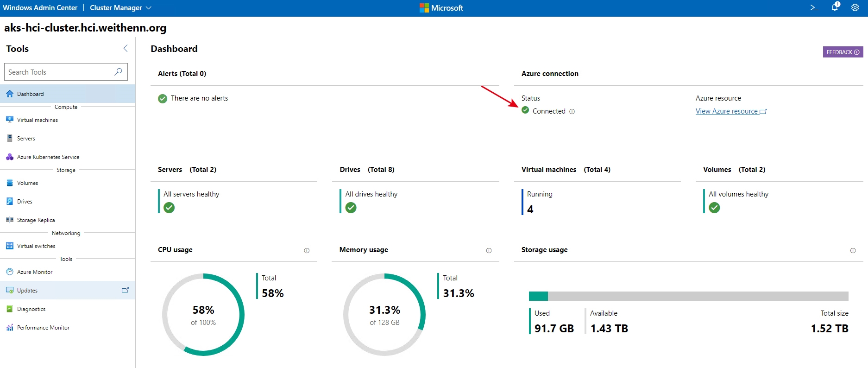Open the Drives tool
Image resolution: width=868 pixels, height=368 pixels.
68,201
